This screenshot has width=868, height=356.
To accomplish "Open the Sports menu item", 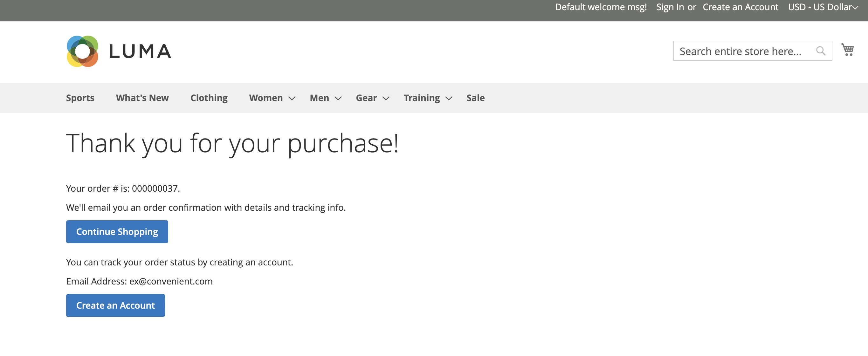I will (x=80, y=98).
